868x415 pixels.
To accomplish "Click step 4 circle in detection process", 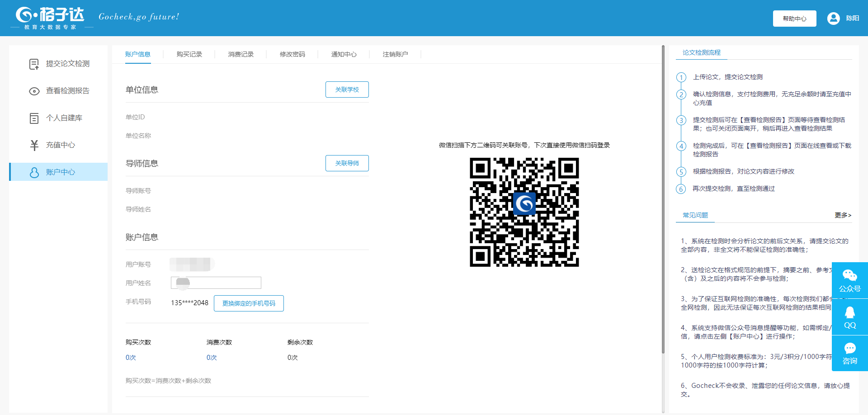I will pos(681,146).
